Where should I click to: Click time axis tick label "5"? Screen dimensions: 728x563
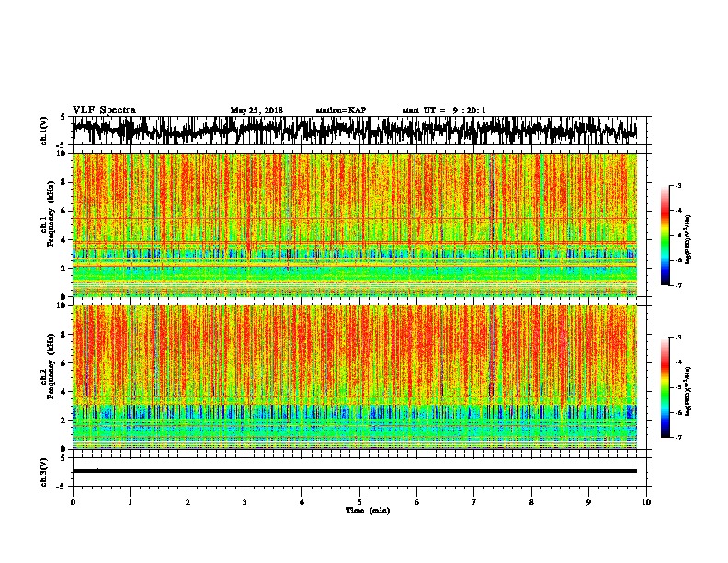[359, 502]
